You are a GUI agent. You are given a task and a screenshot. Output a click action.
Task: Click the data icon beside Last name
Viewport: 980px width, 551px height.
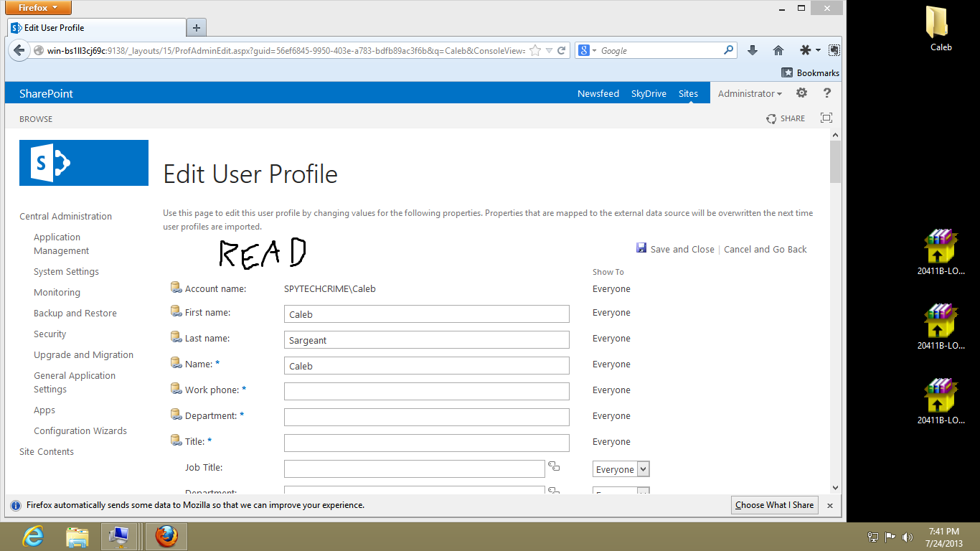coord(176,337)
